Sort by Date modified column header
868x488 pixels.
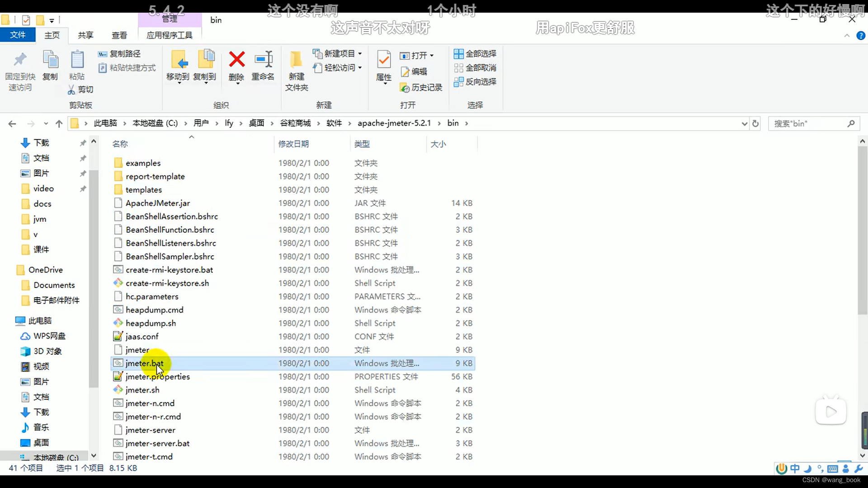293,144
